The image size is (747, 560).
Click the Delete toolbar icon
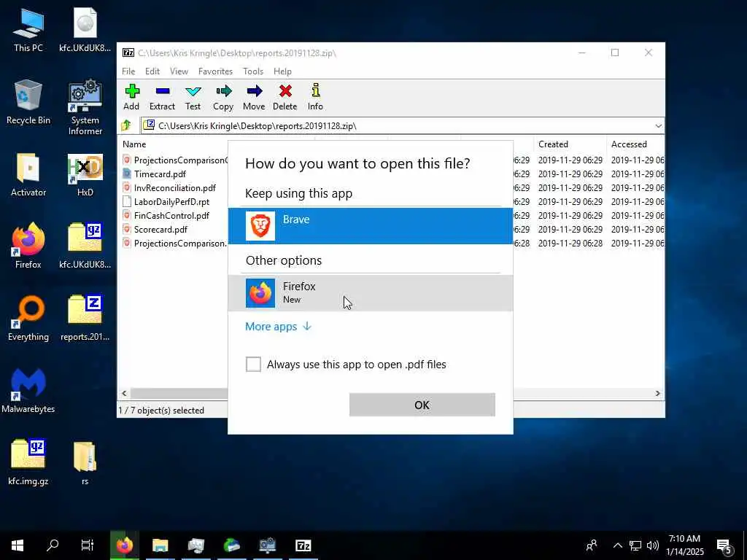click(285, 97)
